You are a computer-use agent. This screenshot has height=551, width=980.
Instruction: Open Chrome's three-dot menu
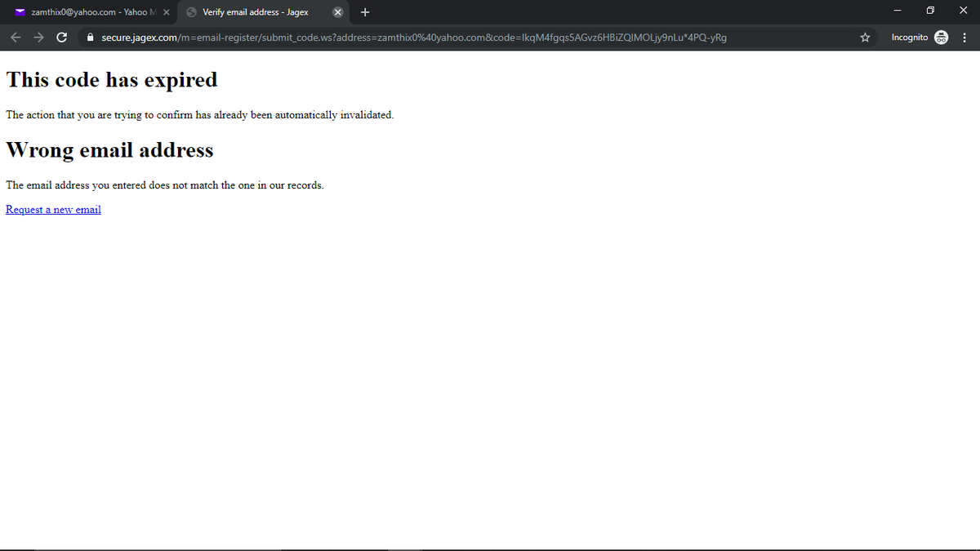[965, 38]
